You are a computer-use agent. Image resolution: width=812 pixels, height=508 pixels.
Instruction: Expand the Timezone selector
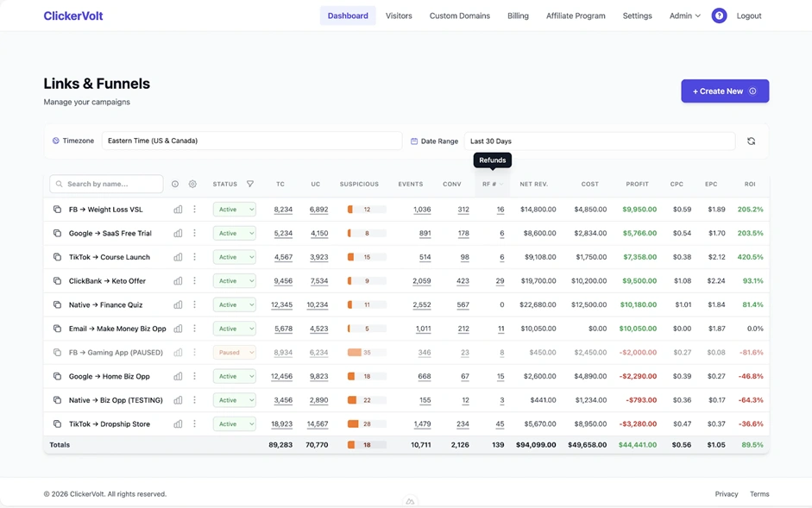pos(251,141)
